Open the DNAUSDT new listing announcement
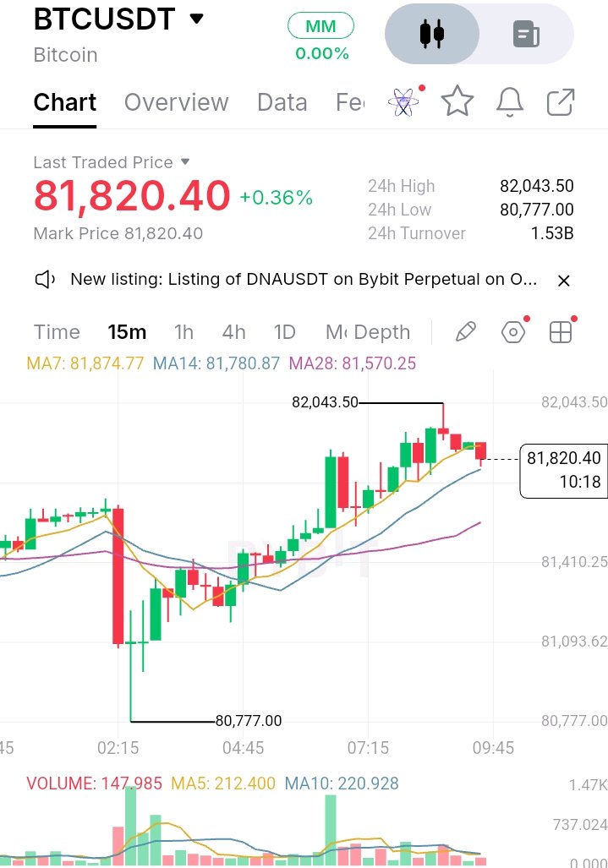 (x=304, y=280)
